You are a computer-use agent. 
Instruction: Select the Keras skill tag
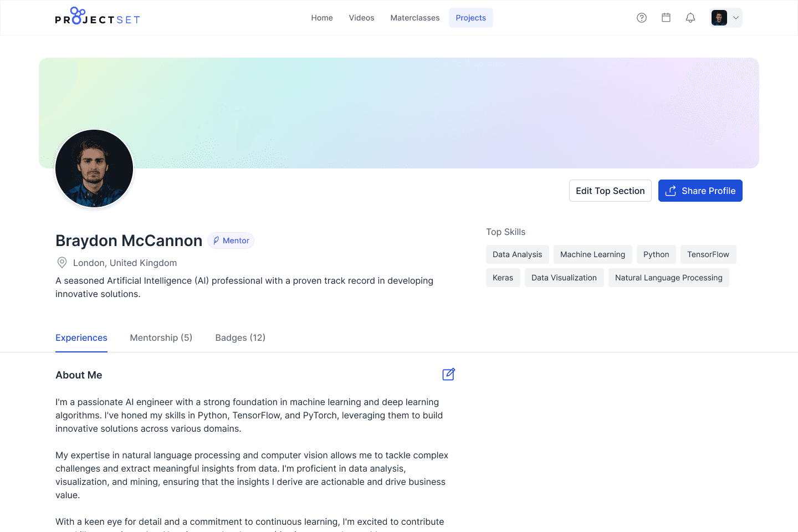503,278
